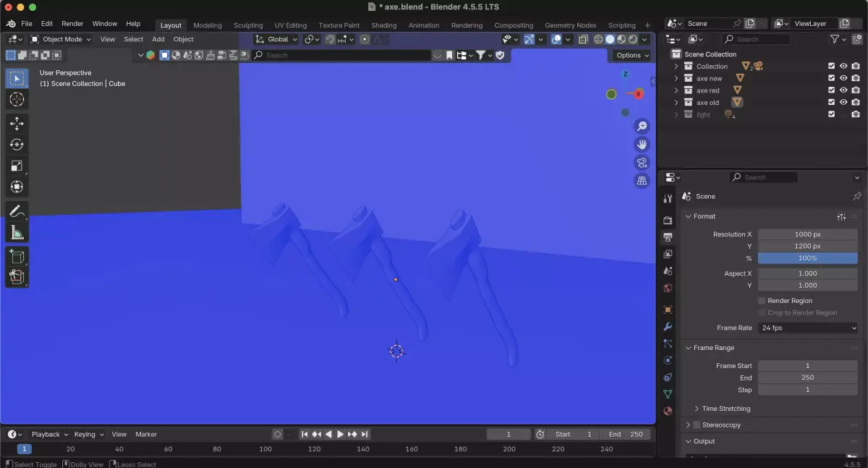Open the Object Mode dropdown

(61, 39)
